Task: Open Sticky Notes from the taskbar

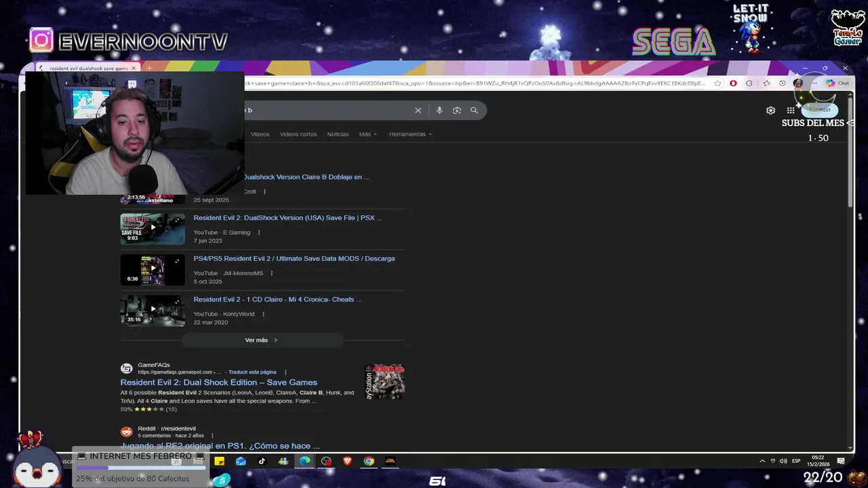Action: (x=219, y=461)
